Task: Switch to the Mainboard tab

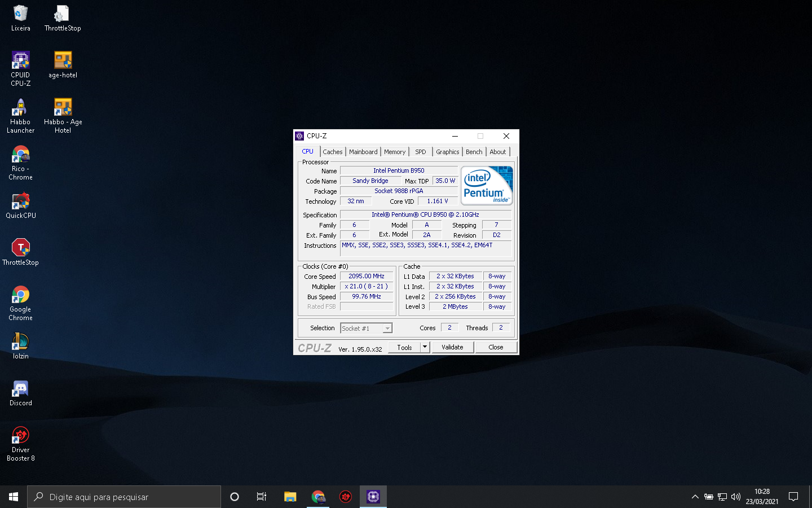Action: (363, 152)
